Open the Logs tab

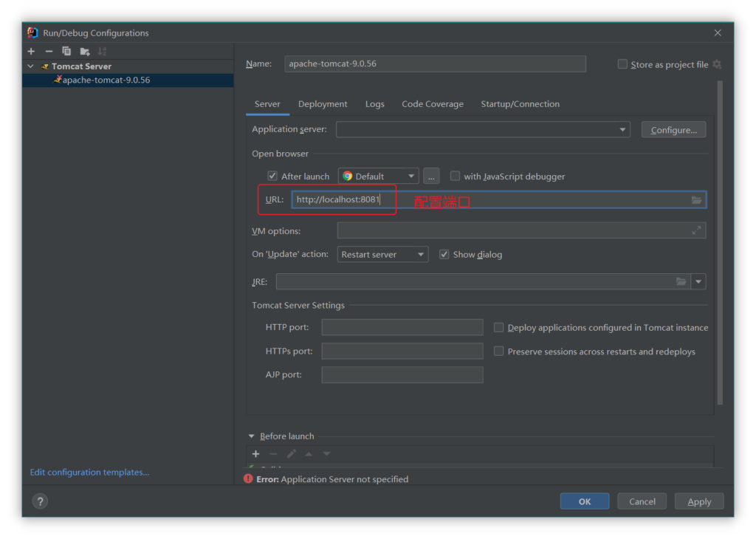374,104
